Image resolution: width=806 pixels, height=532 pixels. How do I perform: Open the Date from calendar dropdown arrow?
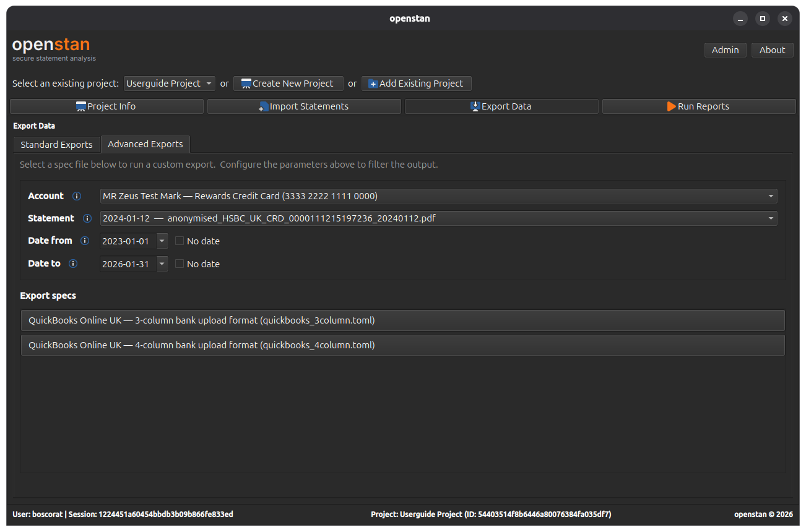[162, 241]
